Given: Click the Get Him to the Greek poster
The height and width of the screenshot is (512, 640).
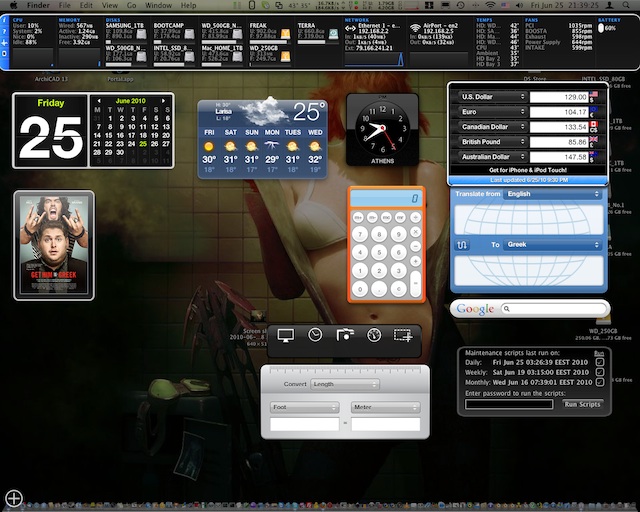Looking at the screenshot, I should pyautogui.click(x=54, y=245).
